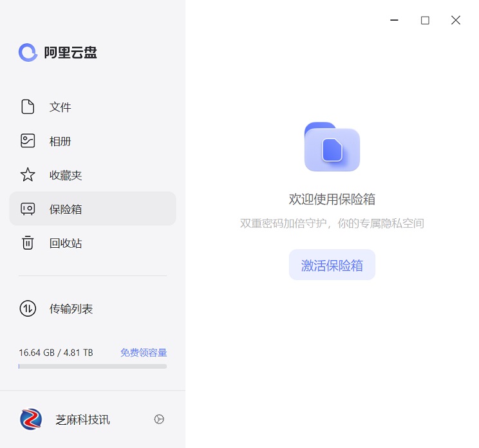Click the 芝麻科技讯 account name
Image resolution: width=479 pixels, height=448 pixels.
(82, 420)
